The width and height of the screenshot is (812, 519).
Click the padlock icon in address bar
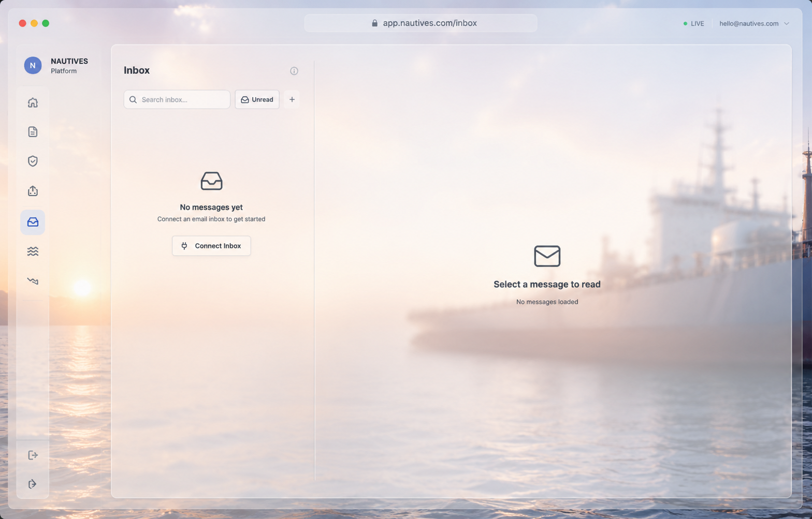click(374, 23)
